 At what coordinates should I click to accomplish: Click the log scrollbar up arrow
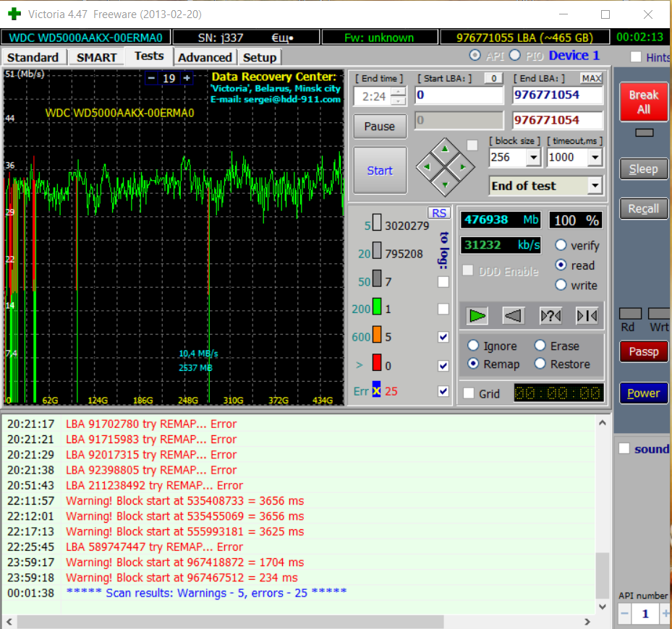tap(602, 423)
